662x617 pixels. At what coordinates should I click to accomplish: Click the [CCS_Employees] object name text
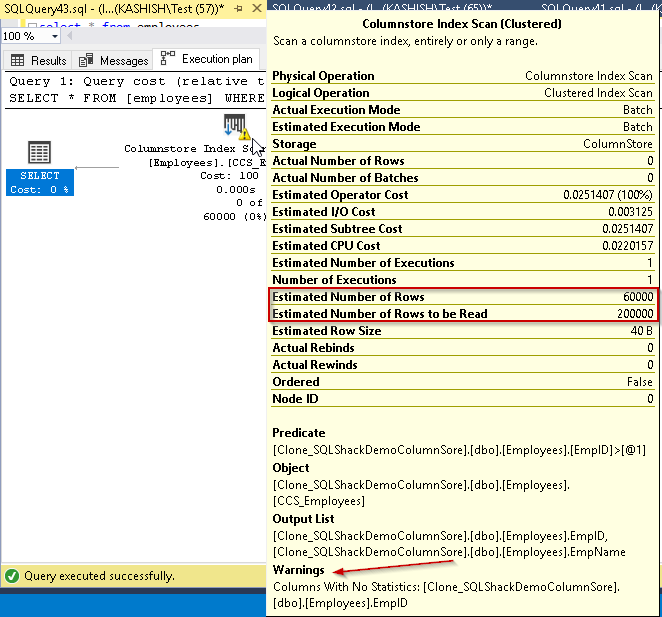click(x=319, y=501)
